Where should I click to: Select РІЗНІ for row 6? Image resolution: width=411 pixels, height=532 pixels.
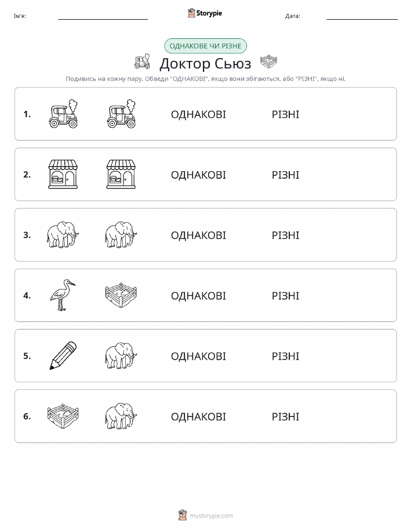[x=286, y=417]
